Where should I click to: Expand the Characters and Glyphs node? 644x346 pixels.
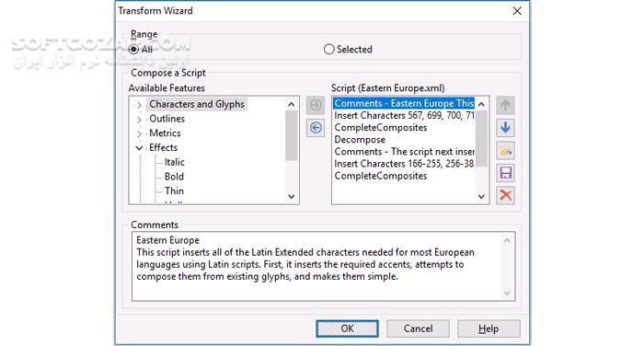coord(139,105)
